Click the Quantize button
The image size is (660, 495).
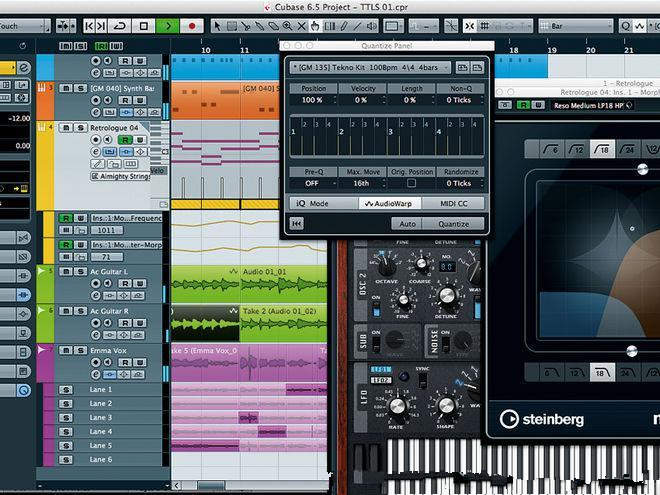[453, 224]
